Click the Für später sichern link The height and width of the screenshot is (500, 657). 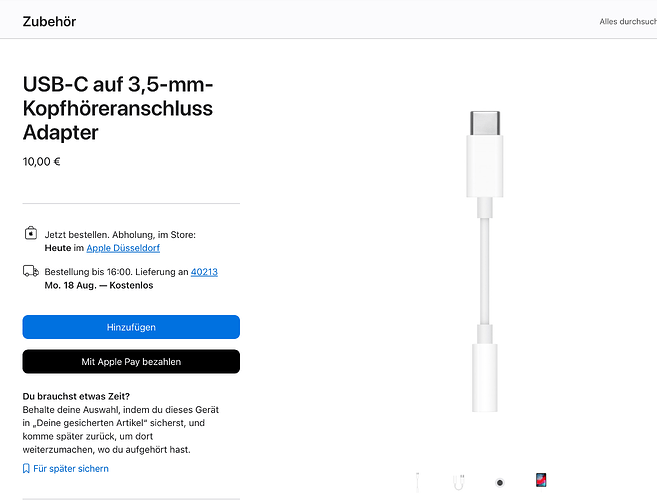coord(71,469)
